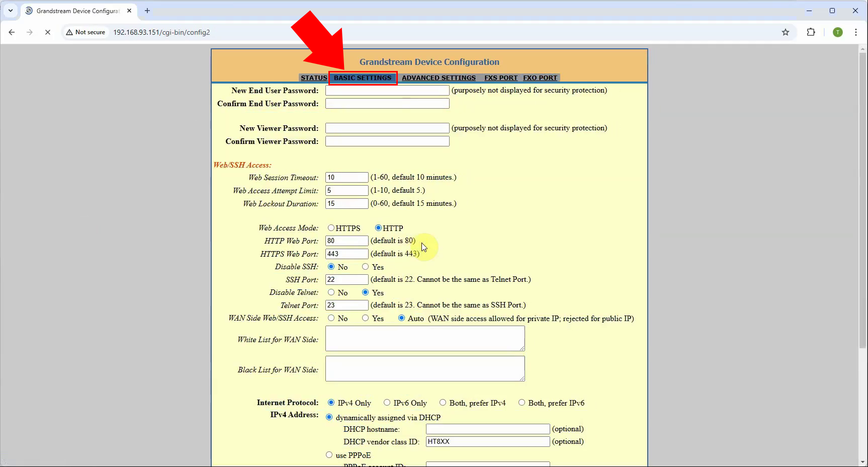Screen dimensions: 868x467
Task: Open the Chrome profile avatar
Action: (837, 32)
